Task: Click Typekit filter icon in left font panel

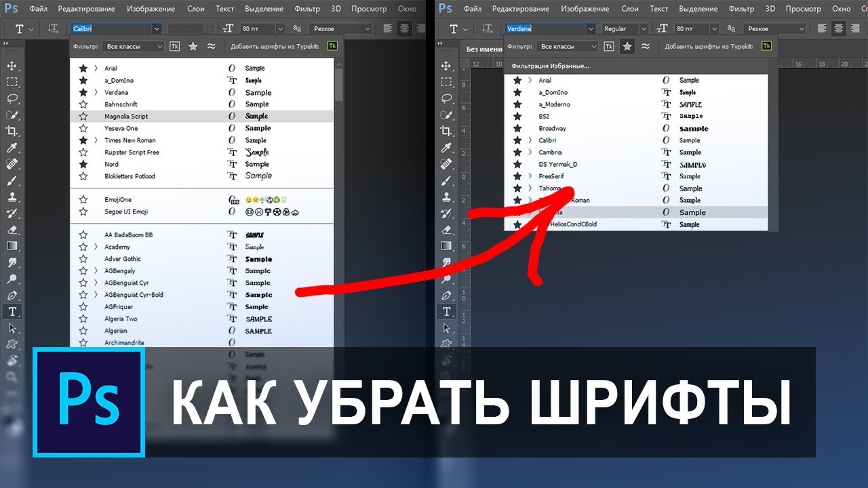Action: click(175, 46)
